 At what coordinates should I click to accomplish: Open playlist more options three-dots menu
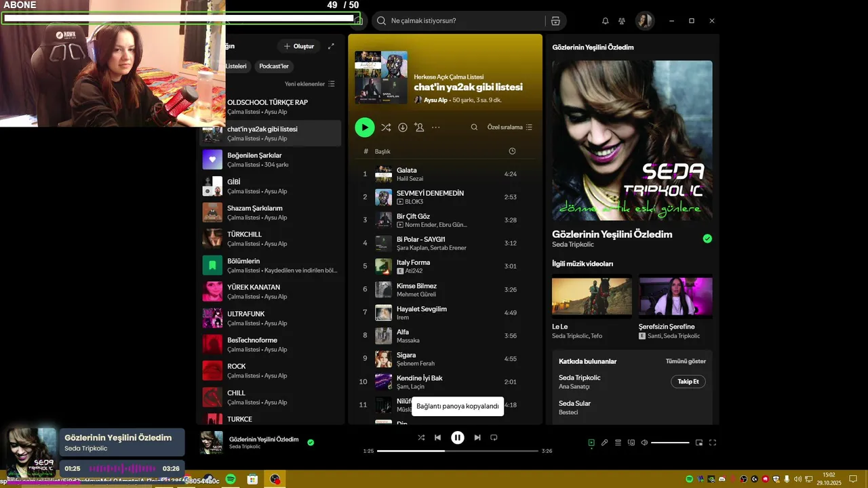[x=436, y=127]
